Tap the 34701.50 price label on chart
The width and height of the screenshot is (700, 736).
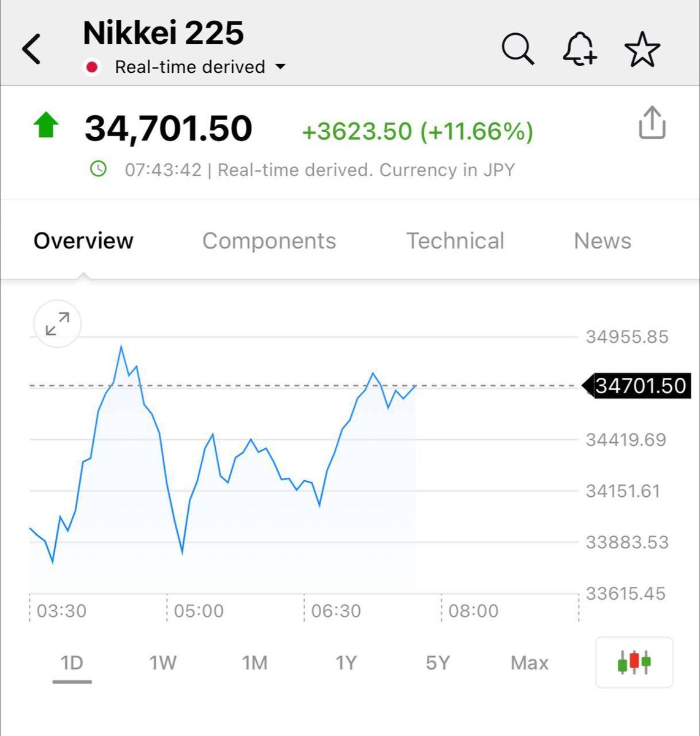pos(640,386)
